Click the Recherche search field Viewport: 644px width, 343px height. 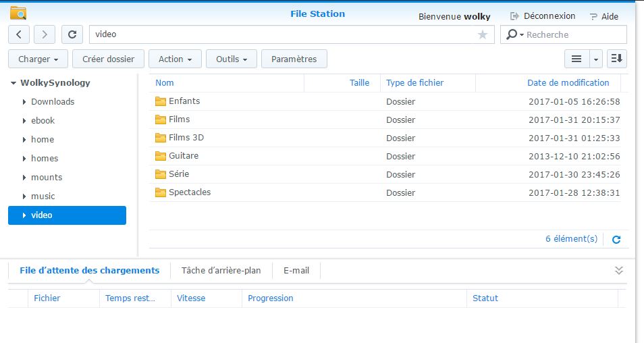point(574,34)
